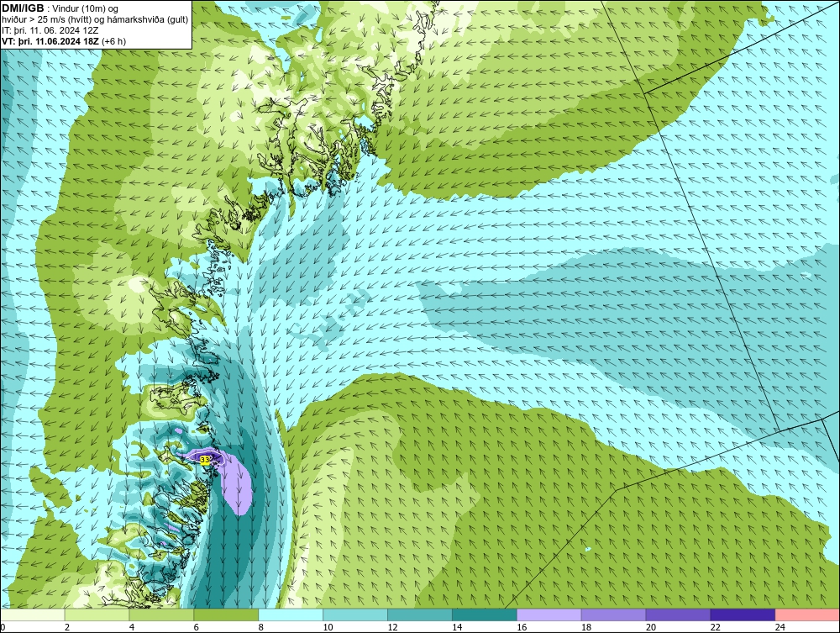Select the 4–6 m/s green legend swatch

161,615
